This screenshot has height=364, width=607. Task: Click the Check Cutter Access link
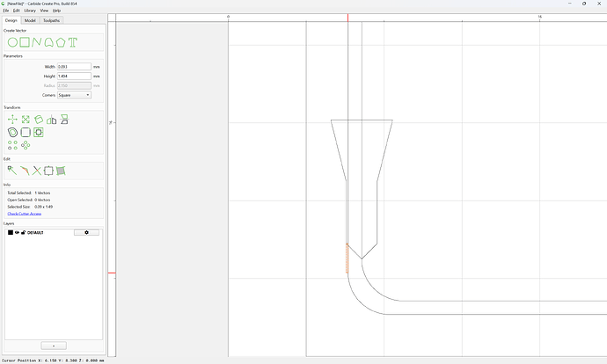(x=25, y=214)
